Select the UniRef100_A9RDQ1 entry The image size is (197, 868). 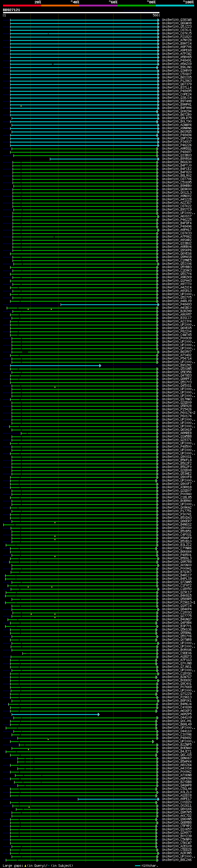[177, 149]
